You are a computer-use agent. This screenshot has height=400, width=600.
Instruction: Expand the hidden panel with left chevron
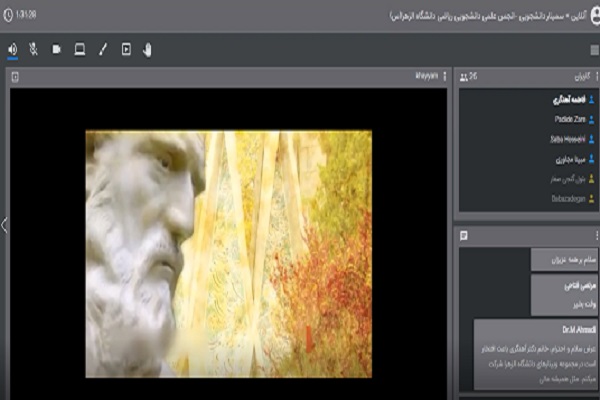coord(4,225)
